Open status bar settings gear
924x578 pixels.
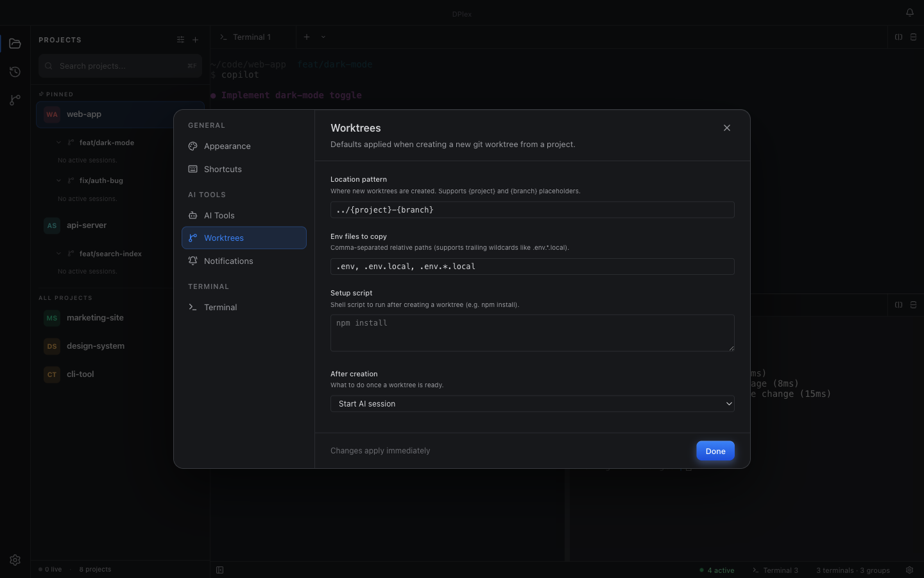coord(909,570)
